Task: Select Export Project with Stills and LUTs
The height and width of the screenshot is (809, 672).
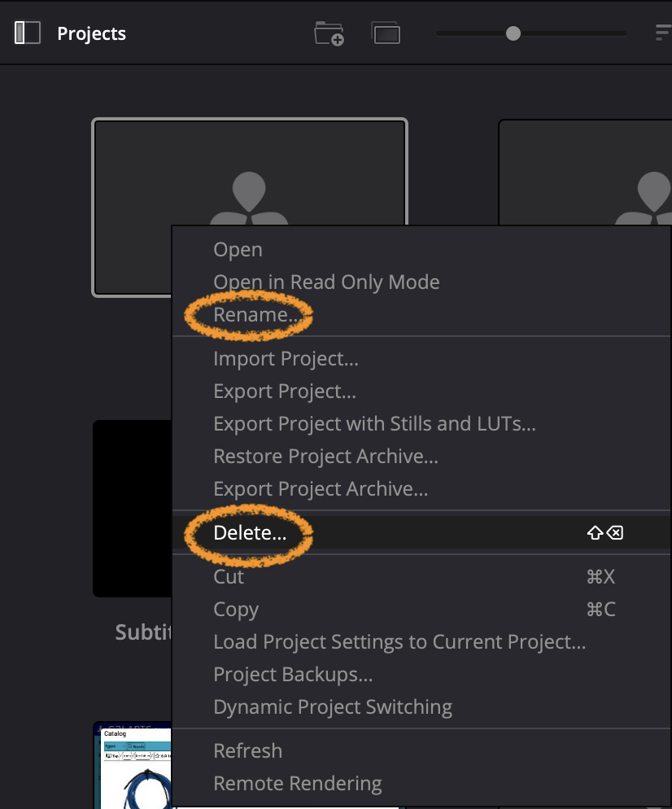Action: point(374,424)
